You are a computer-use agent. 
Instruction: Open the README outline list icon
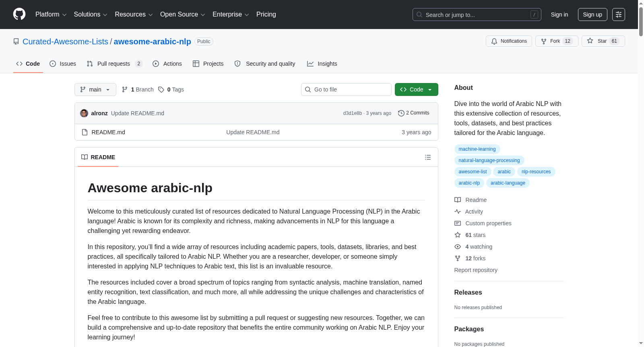tap(428, 157)
